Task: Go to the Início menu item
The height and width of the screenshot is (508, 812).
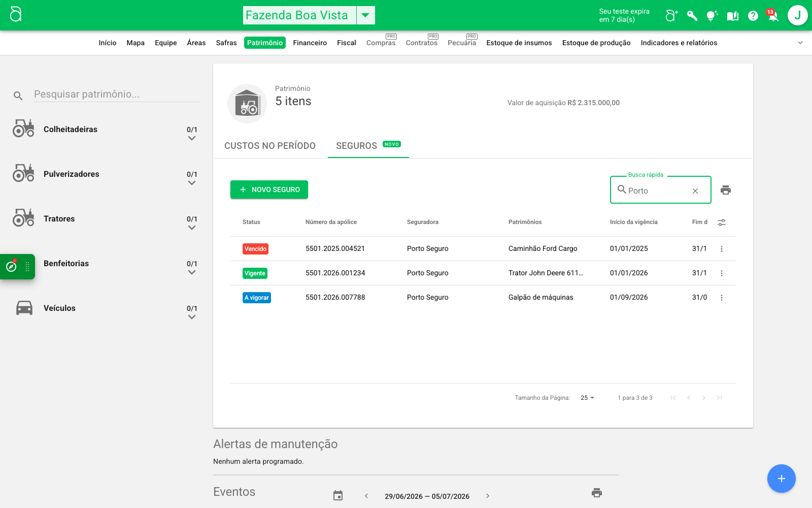Action: pos(108,43)
